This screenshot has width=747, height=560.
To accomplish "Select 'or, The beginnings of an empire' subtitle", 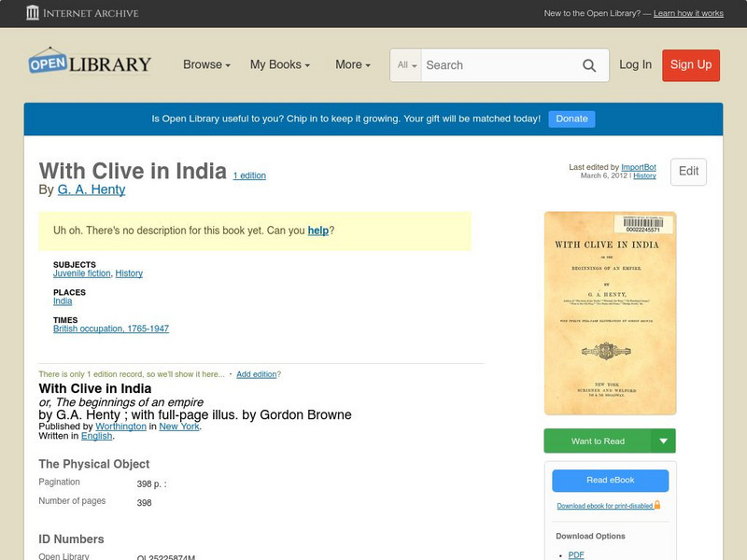I will (x=121, y=402).
